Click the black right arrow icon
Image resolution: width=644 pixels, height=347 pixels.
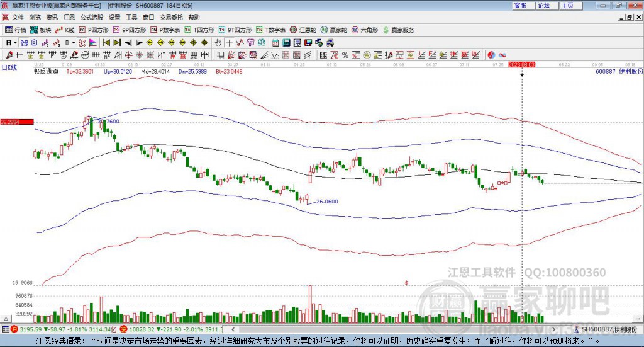click(139, 43)
